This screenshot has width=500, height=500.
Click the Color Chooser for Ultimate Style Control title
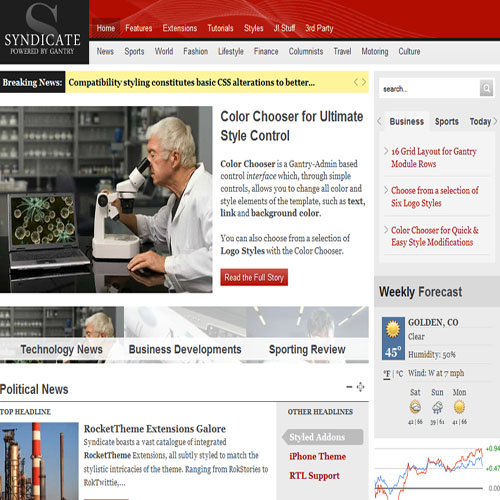pos(292,126)
